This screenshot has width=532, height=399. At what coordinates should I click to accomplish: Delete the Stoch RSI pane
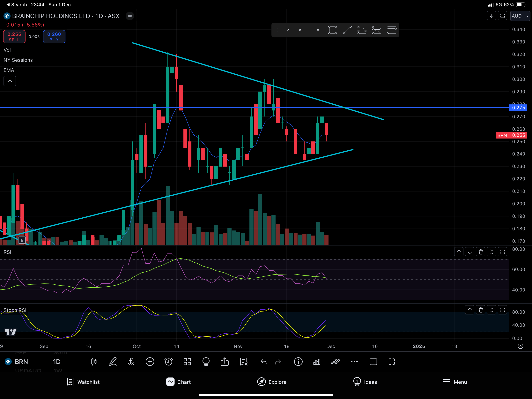coord(481,310)
